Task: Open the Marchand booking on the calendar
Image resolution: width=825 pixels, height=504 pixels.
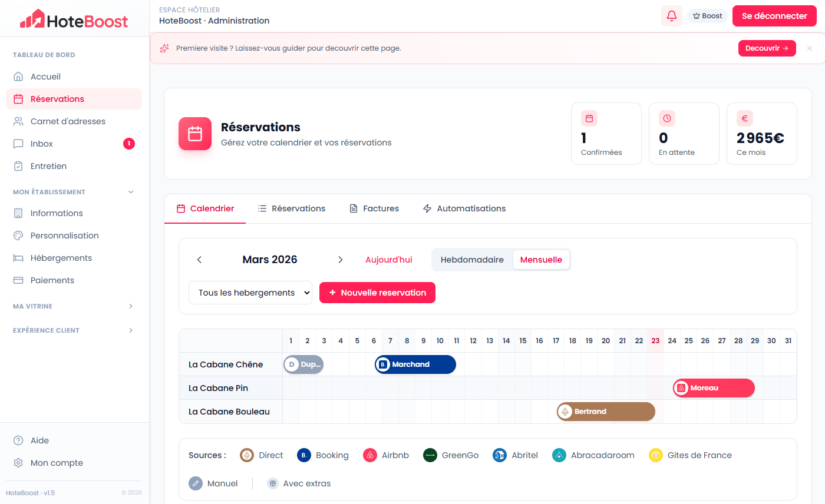Action: pyautogui.click(x=415, y=364)
